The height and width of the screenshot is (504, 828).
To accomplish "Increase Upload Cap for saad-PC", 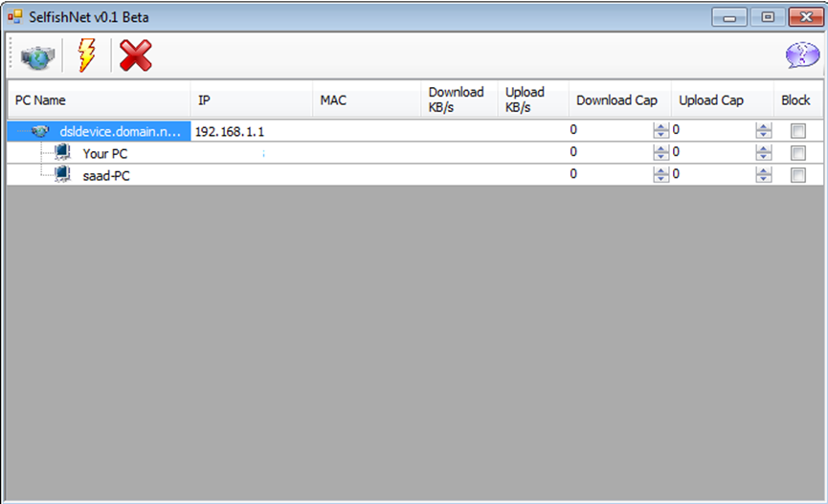I will 763,171.
